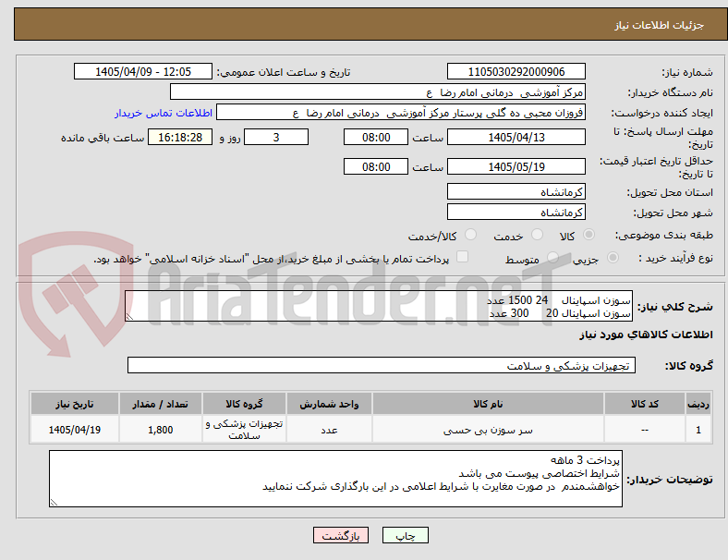Click the need date cell 1405/04/19
The height and width of the screenshot is (560, 728).
tap(75, 430)
